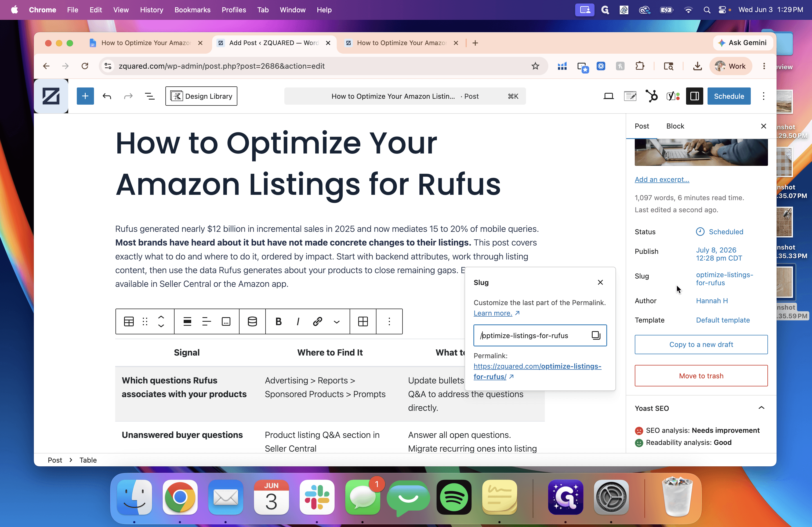The width and height of the screenshot is (812, 527).
Task: Open the Bookmarks menu in menu bar
Action: point(193,10)
